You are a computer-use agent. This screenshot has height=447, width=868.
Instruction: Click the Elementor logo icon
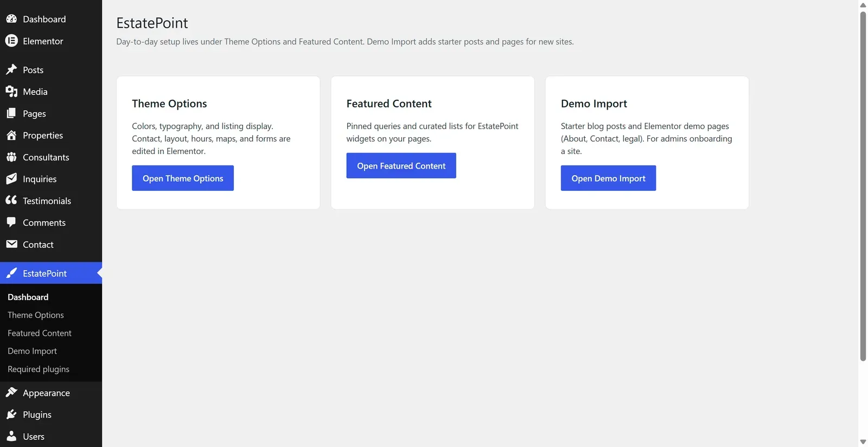coord(11,41)
